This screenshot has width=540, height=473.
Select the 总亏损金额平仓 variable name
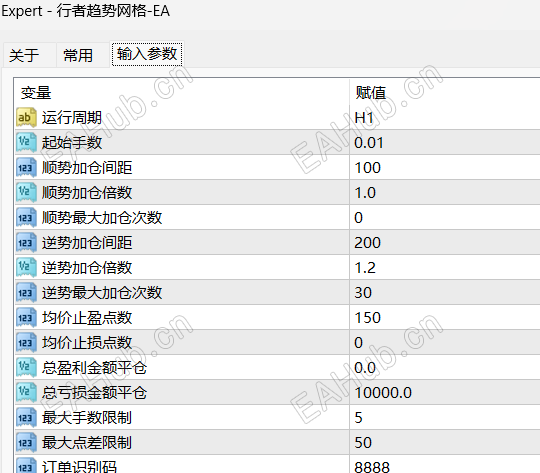(x=94, y=392)
